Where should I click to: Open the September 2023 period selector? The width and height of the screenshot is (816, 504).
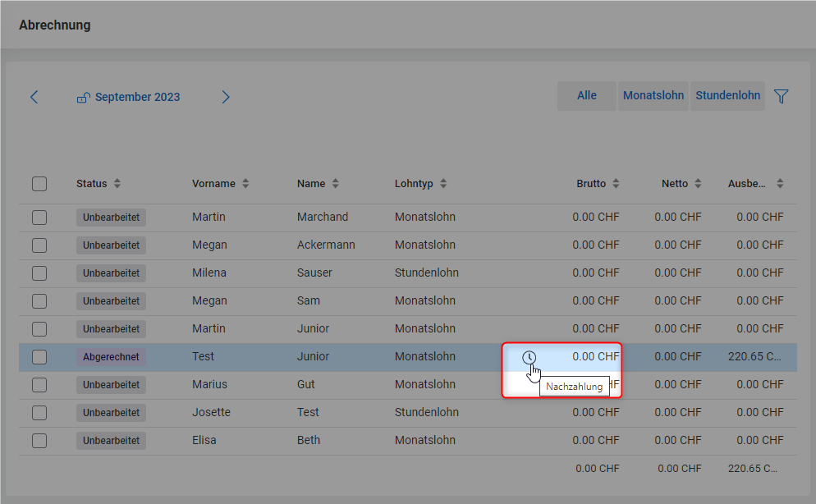click(x=137, y=97)
